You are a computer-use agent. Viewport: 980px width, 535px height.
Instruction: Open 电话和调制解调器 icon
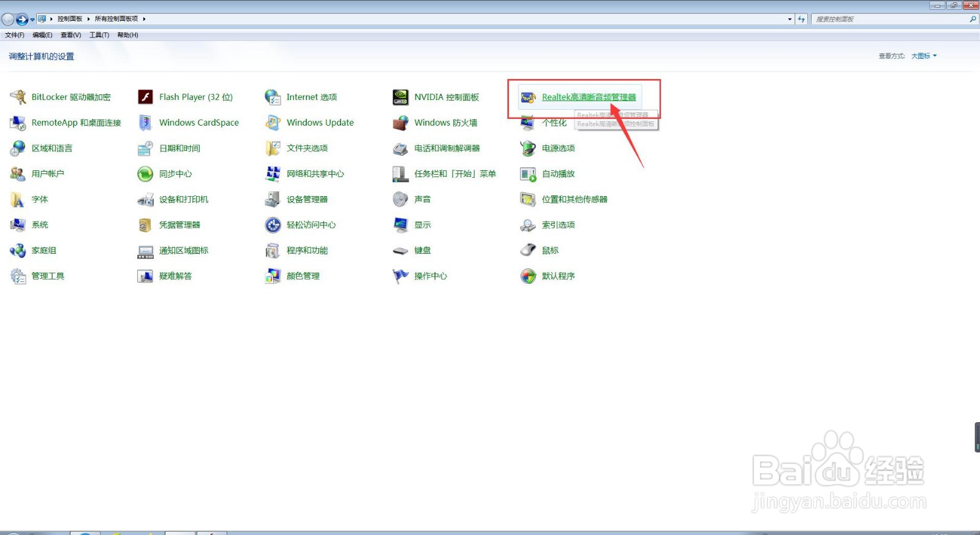(x=401, y=148)
